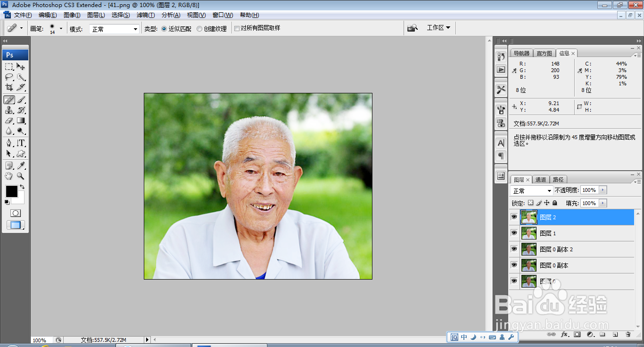644x347 pixels.
Task: Select the Rectangular Marquee tool
Action: click(x=9, y=66)
